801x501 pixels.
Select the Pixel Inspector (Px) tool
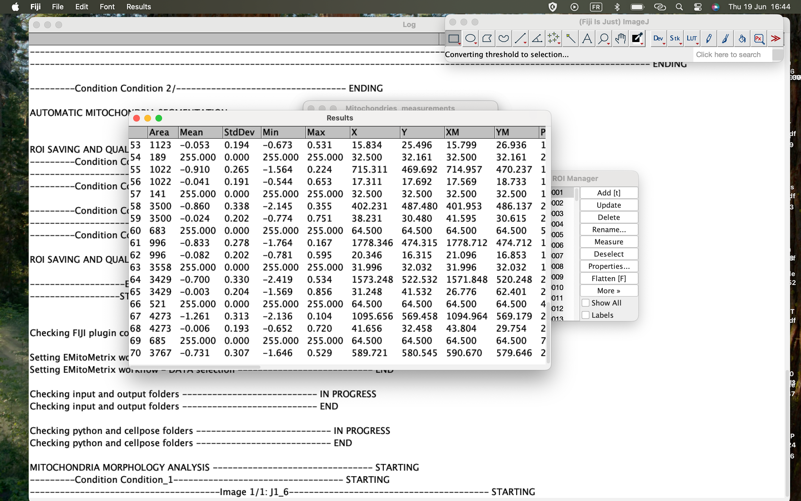[x=759, y=38]
